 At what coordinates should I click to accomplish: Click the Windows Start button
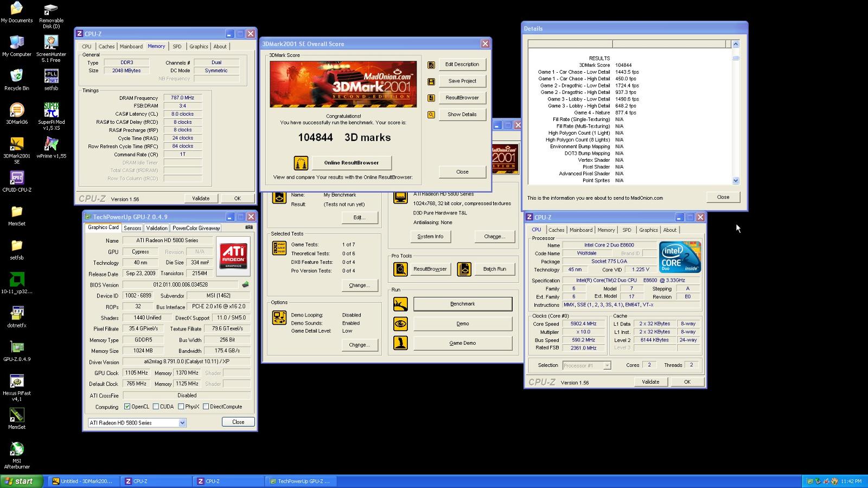21,481
